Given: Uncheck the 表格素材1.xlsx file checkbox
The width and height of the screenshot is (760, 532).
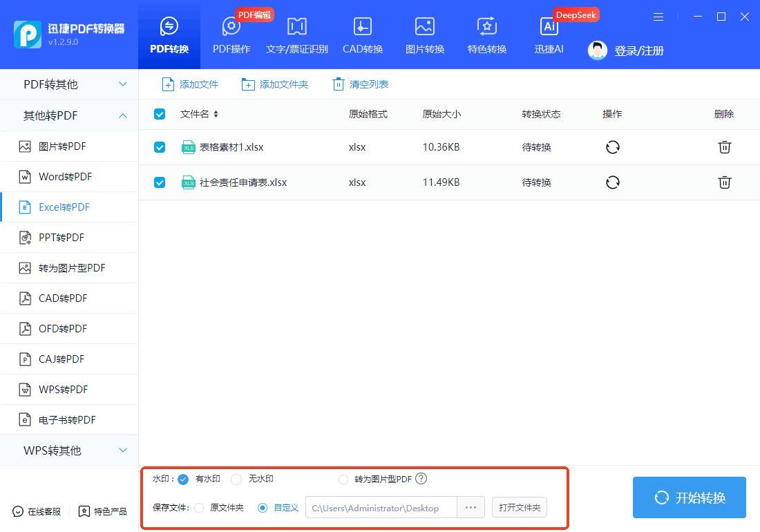Looking at the screenshot, I should pyautogui.click(x=160, y=147).
